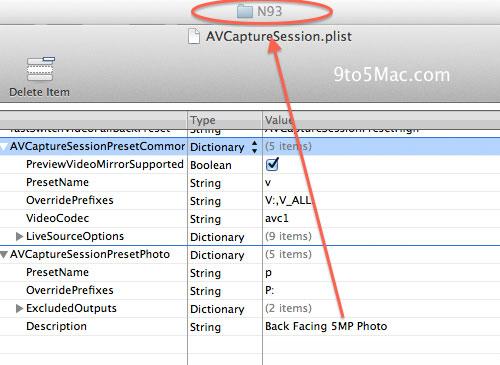Select PresetName row under PresetPhoto
The width and height of the screenshot is (500, 365).
(x=250, y=273)
